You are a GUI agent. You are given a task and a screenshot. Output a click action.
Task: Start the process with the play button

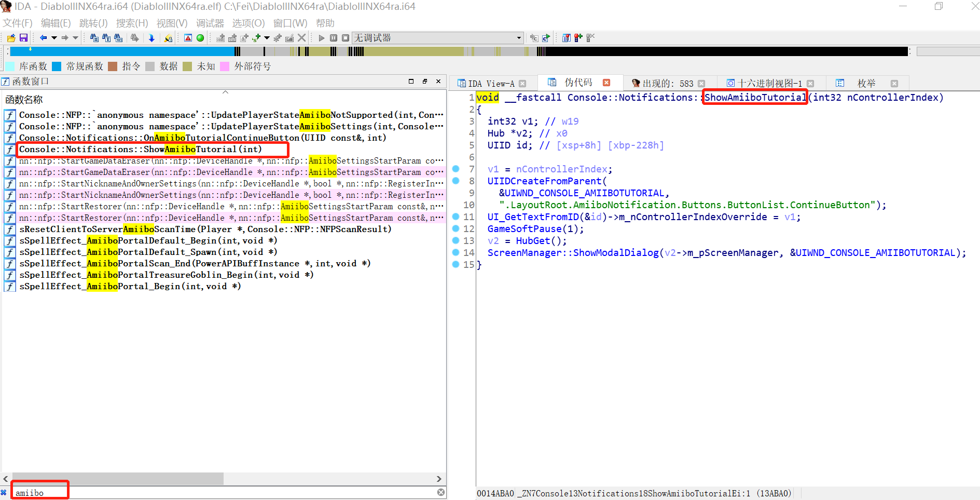click(322, 38)
